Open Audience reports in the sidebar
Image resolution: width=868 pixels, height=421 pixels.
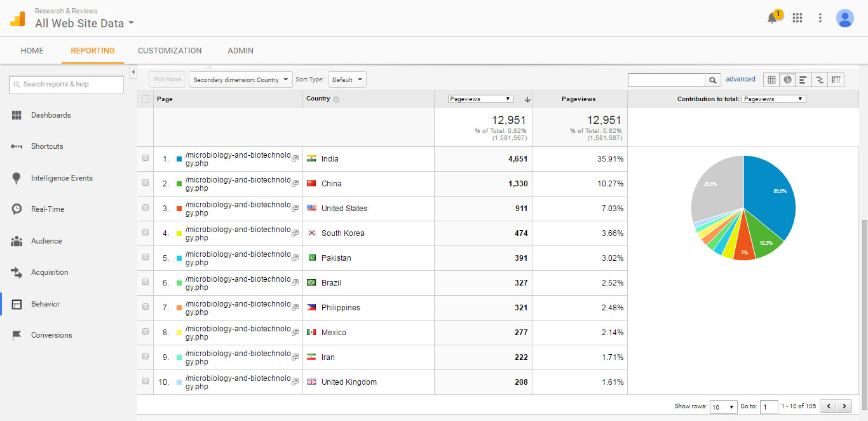[46, 241]
